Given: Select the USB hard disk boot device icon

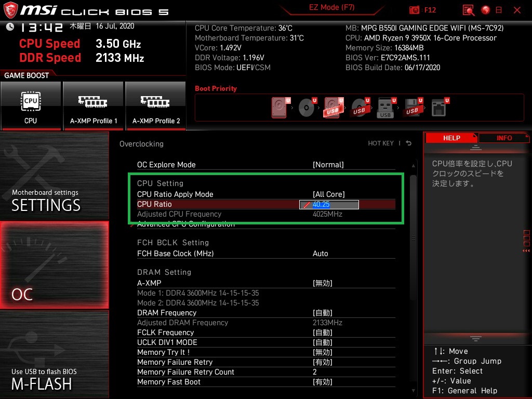Looking at the screenshot, I should (x=334, y=108).
